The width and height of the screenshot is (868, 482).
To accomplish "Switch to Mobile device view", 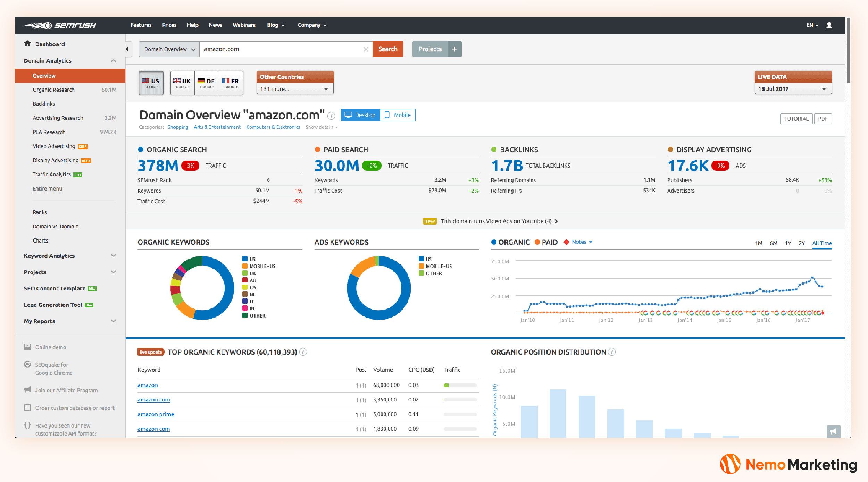I will tap(398, 115).
